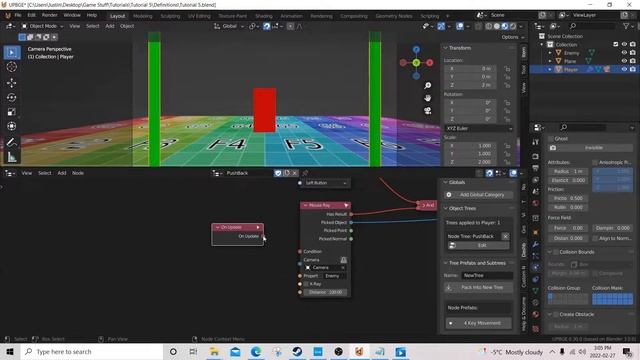This screenshot has height=360, width=640.
Task: Open the viewport Object menu
Action: [x=127, y=26]
